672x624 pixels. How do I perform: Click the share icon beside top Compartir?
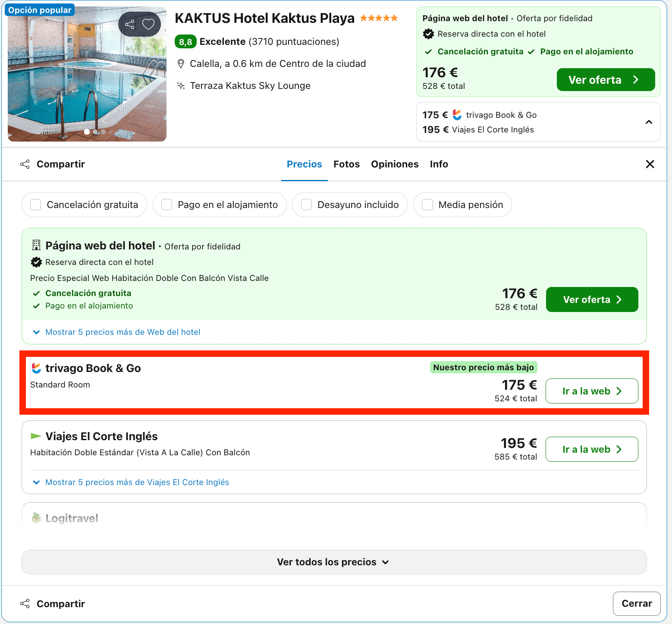click(25, 164)
